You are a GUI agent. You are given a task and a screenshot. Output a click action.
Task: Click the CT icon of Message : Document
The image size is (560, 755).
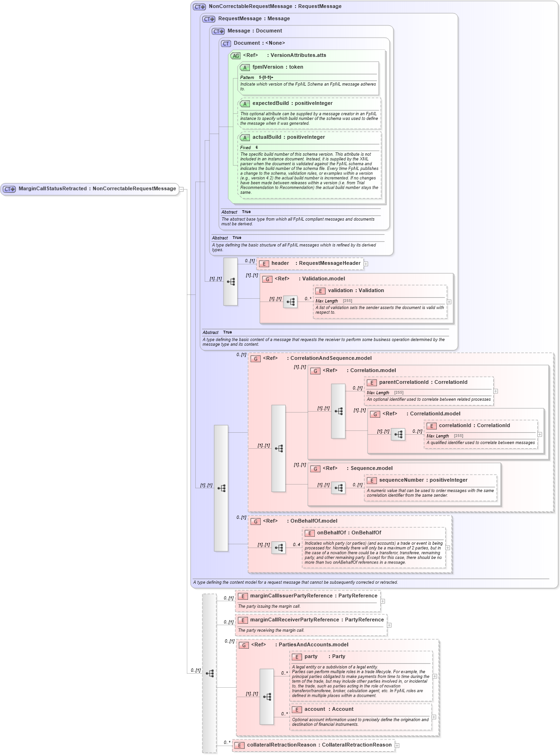pyautogui.click(x=218, y=32)
